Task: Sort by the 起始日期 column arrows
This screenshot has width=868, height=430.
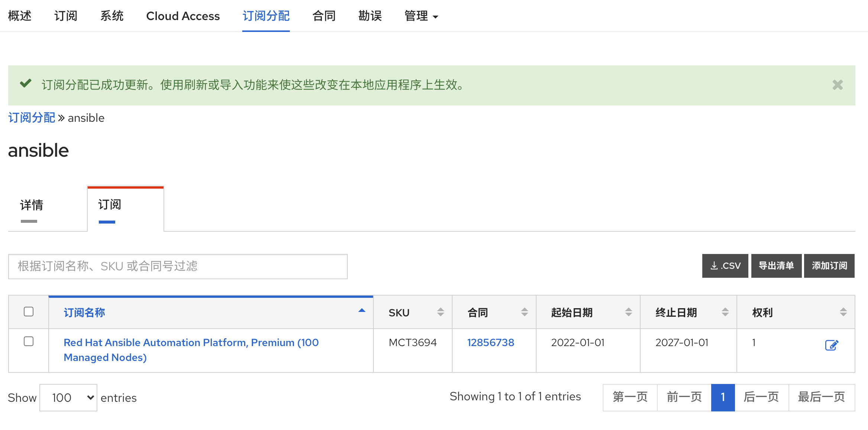Action: pos(628,312)
